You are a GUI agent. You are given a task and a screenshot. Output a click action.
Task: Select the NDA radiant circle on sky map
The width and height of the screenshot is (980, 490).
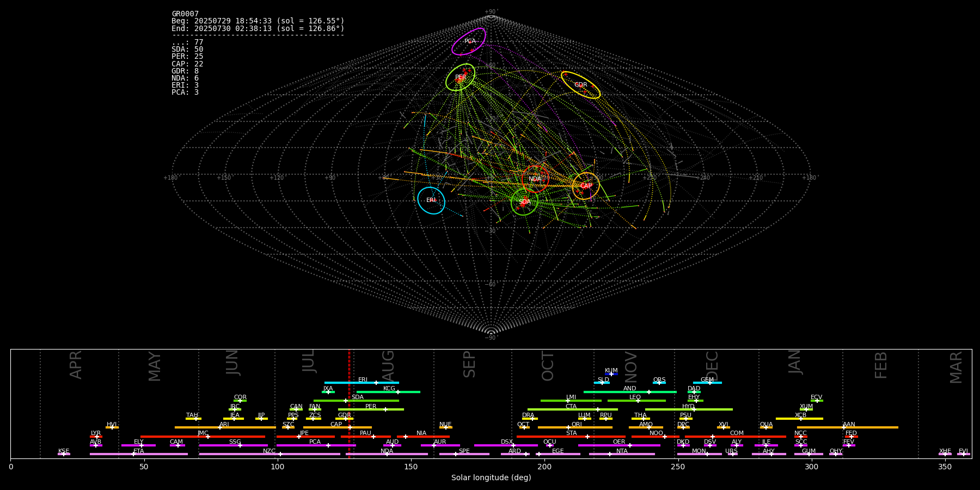pos(535,179)
